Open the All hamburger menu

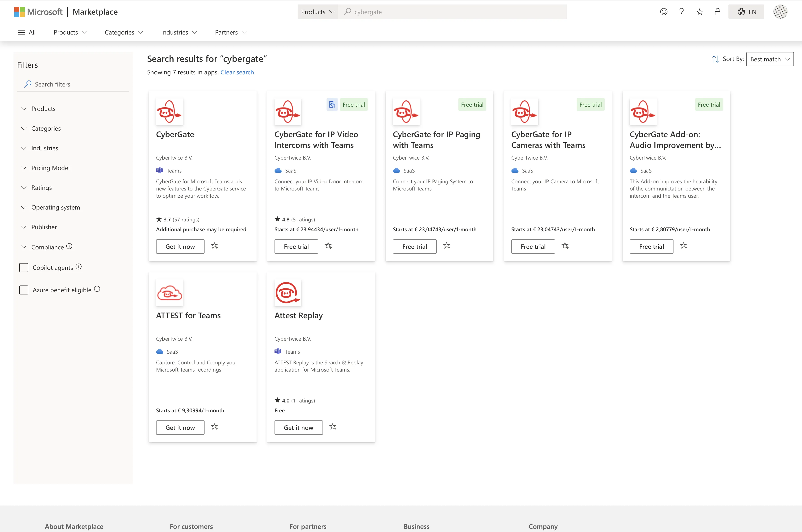coord(26,32)
